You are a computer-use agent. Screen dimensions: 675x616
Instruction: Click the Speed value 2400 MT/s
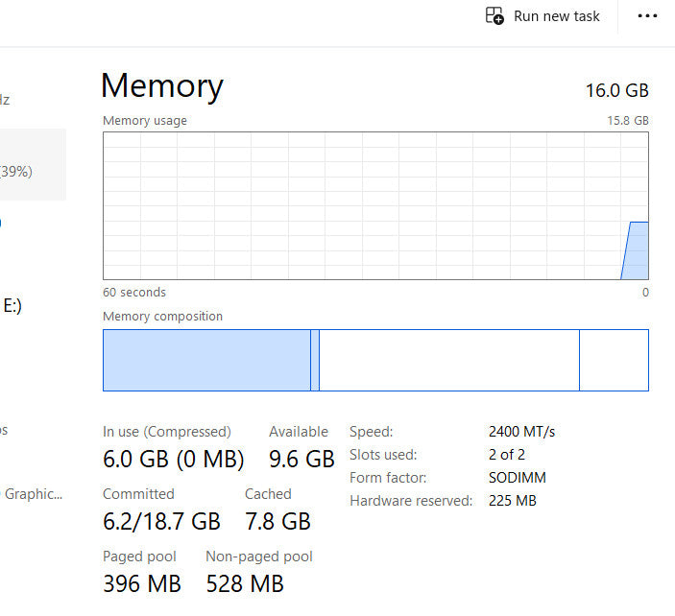(521, 432)
